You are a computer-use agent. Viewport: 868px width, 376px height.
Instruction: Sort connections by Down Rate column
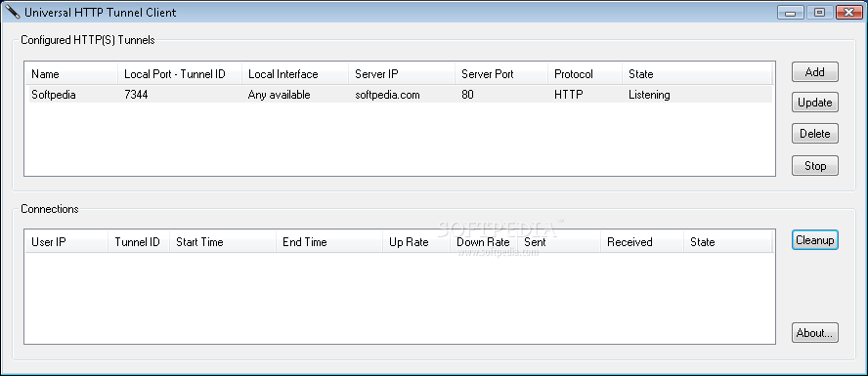click(483, 242)
